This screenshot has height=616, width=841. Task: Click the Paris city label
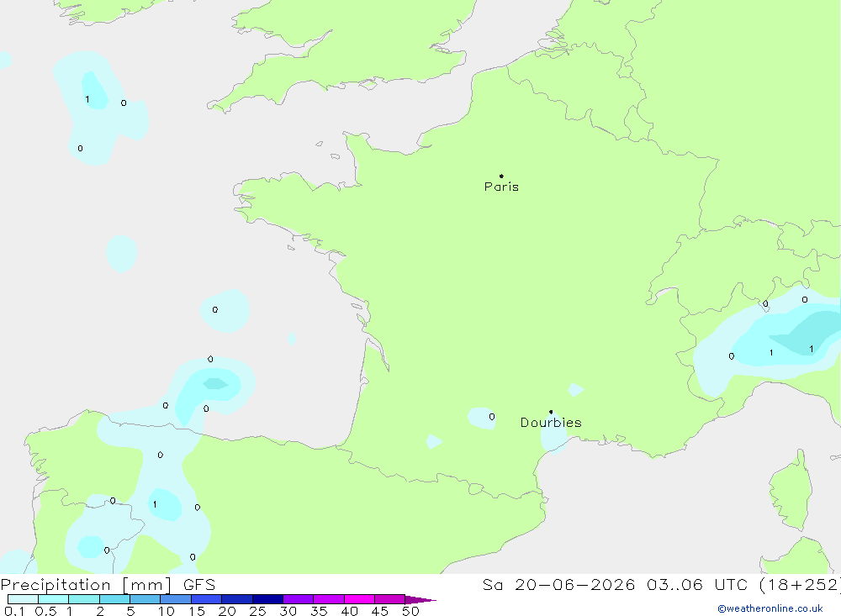pyautogui.click(x=501, y=187)
